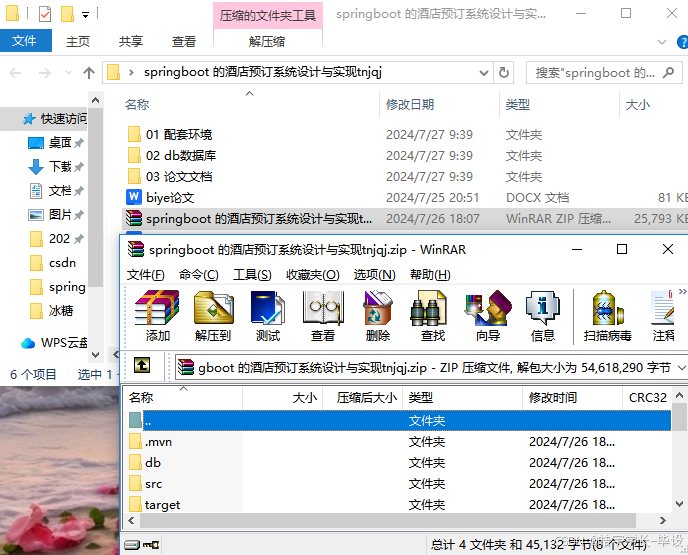The image size is (688, 555).
Task: Open WinRAR 选项(N) menu
Action: point(374,275)
